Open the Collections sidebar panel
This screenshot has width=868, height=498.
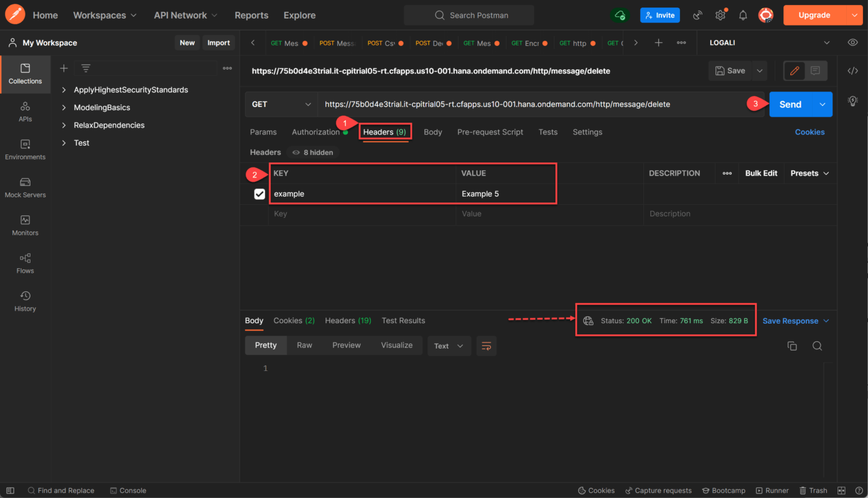(25, 74)
